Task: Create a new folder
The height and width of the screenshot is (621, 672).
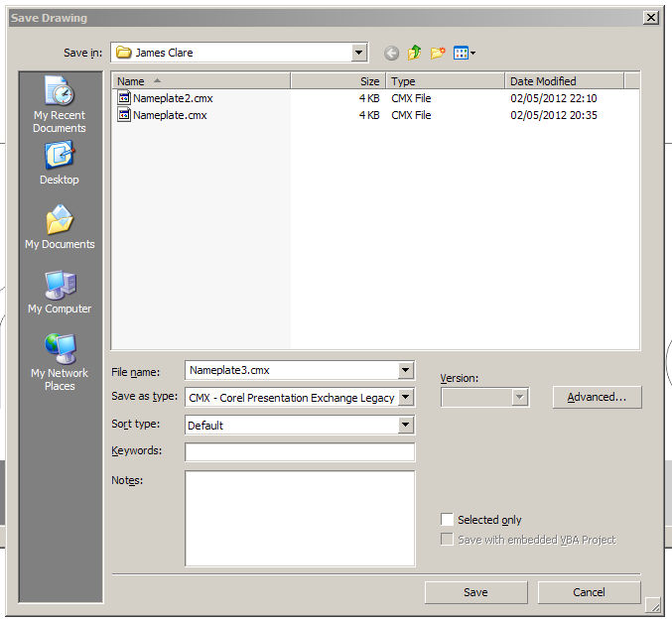Action: [x=438, y=53]
